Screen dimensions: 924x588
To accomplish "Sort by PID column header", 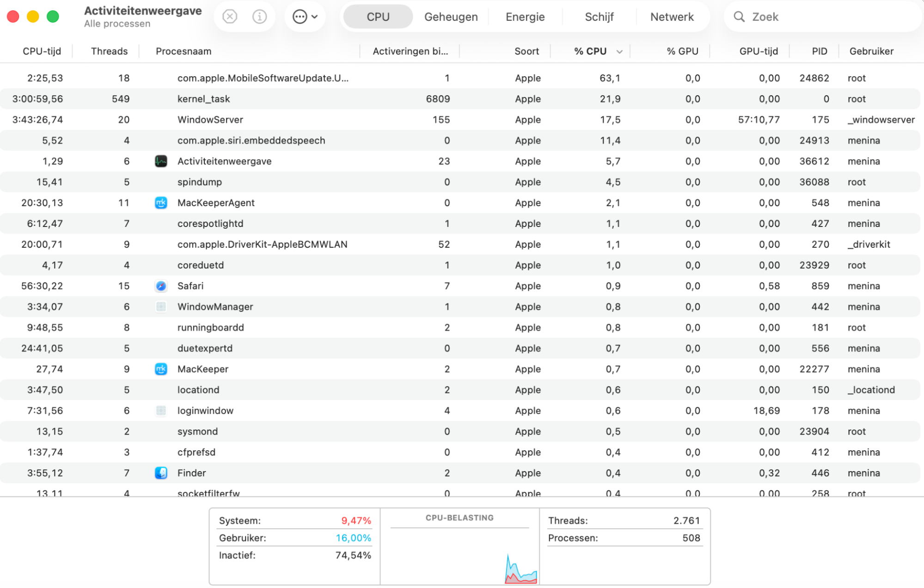I will [x=820, y=51].
